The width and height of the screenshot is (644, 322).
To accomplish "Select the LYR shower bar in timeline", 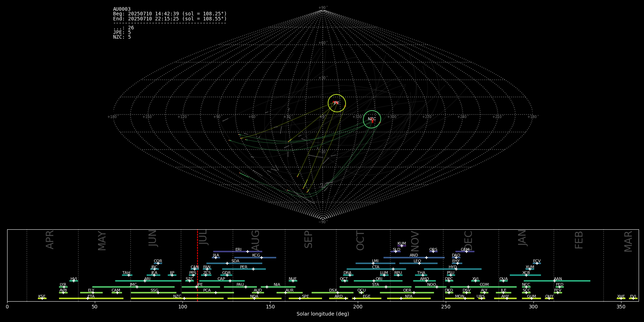I will (x=63, y=287).
